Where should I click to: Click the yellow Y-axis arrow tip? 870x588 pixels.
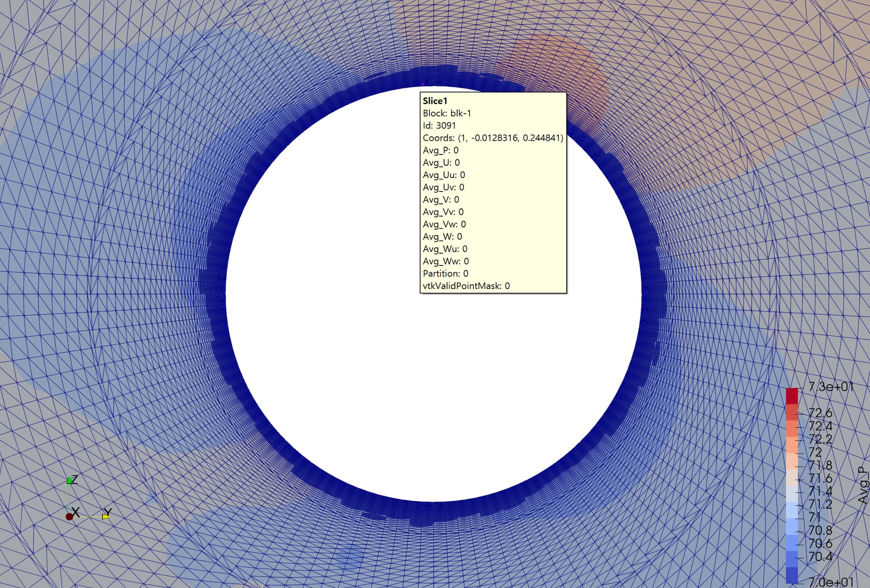(x=106, y=516)
